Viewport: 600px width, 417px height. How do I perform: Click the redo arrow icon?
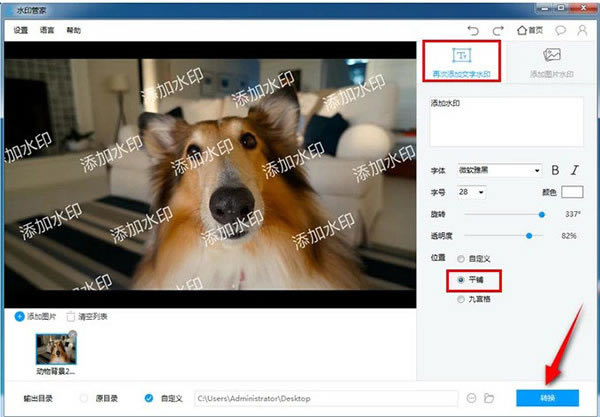[x=499, y=30]
